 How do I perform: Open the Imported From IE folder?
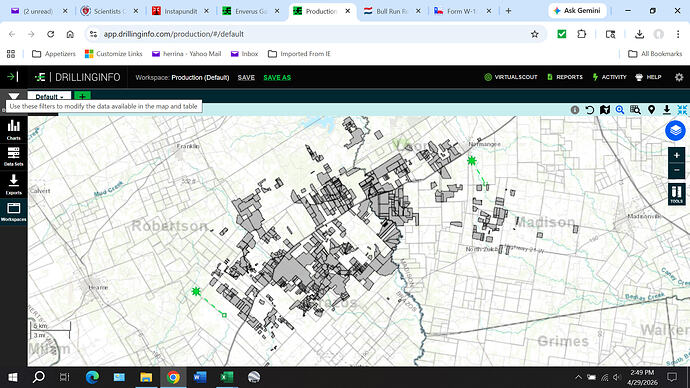click(299, 54)
